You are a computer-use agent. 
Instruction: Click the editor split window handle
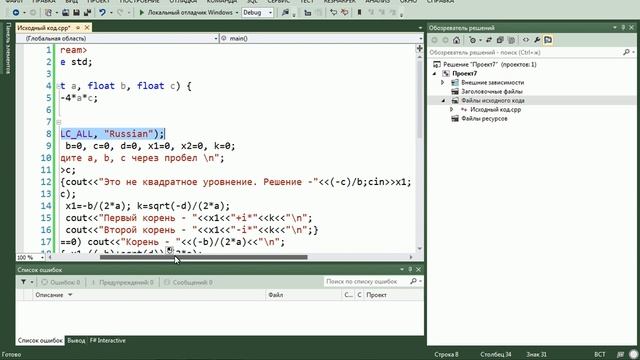pyautogui.click(x=419, y=49)
